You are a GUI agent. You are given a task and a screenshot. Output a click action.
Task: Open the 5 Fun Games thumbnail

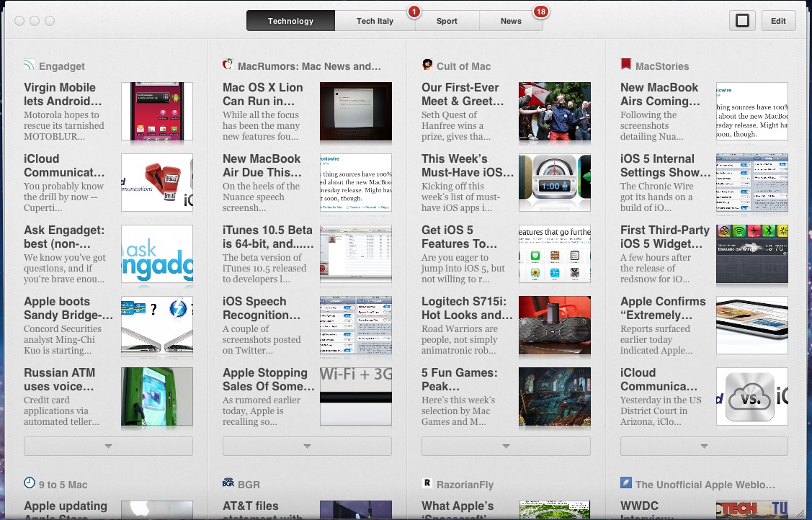[555, 396]
